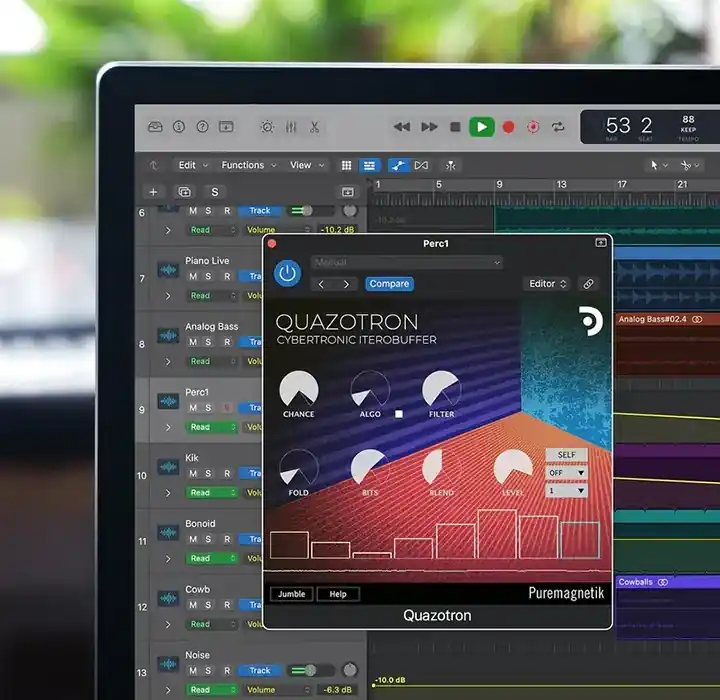The image size is (720, 700).
Task: Click bar 9 on the ruler
Action: click(499, 185)
